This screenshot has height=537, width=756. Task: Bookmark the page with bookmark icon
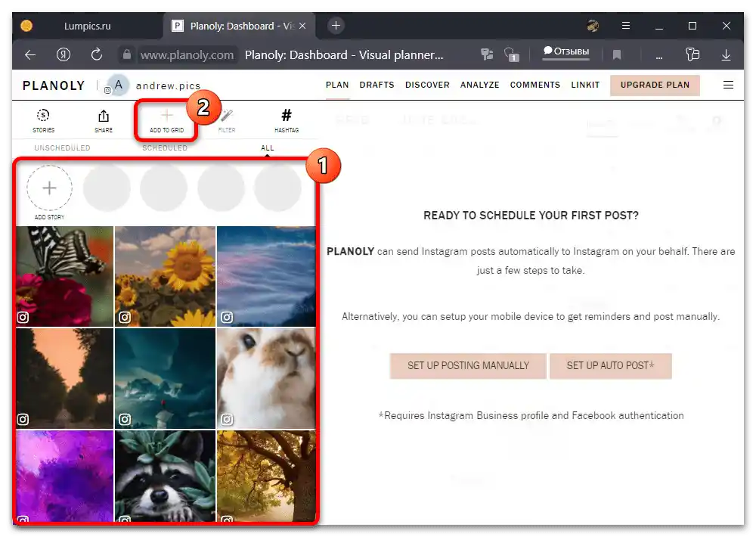point(616,55)
